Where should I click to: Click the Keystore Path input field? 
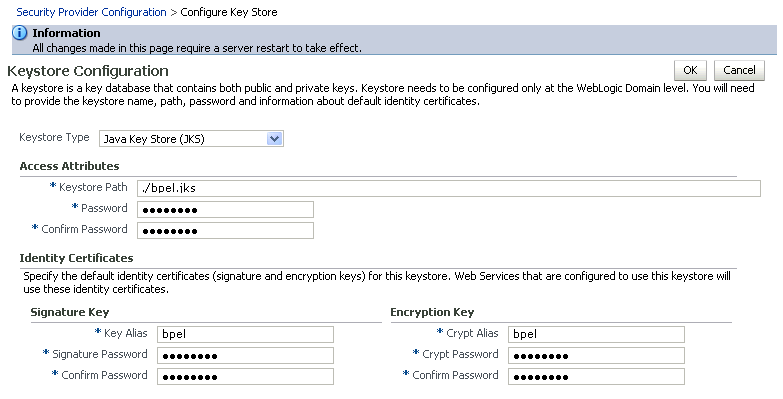click(448, 188)
